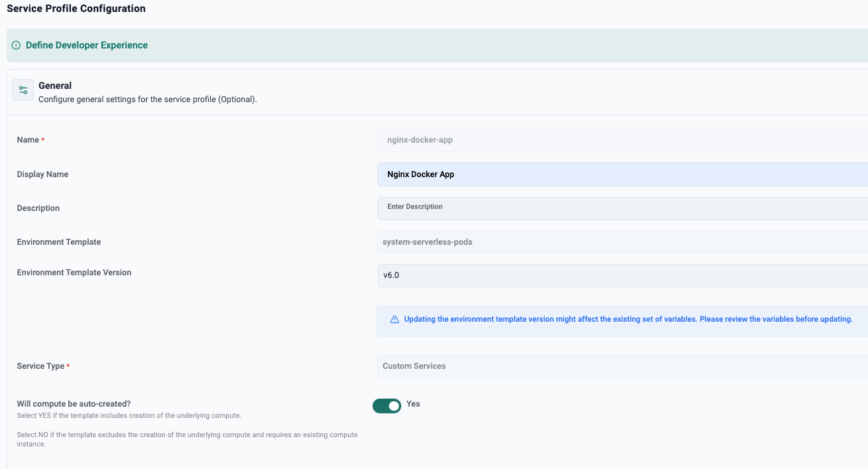Click the Description label
This screenshot has width=868, height=469.
(x=38, y=208)
